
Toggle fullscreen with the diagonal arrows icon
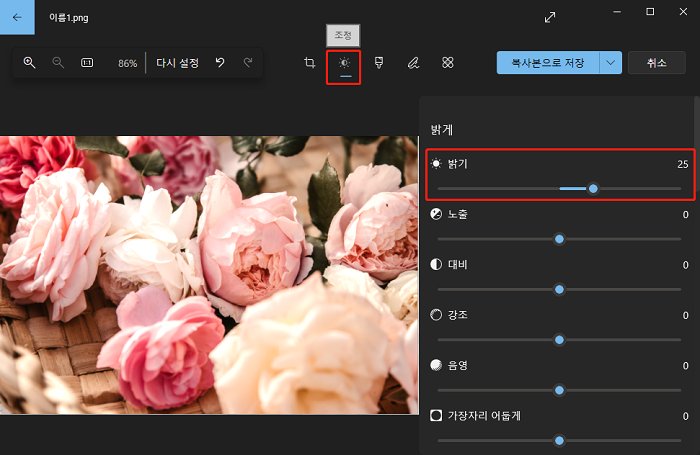[x=550, y=17]
